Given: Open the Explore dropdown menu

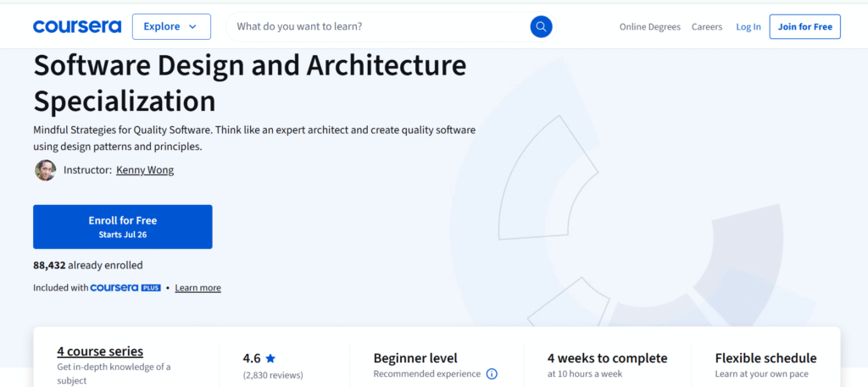Looking at the screenshot, I should point(171,26).
